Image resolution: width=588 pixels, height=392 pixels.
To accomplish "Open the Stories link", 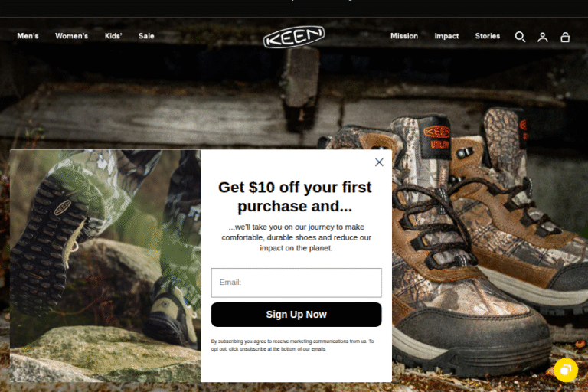I will (x=488, y=36).
